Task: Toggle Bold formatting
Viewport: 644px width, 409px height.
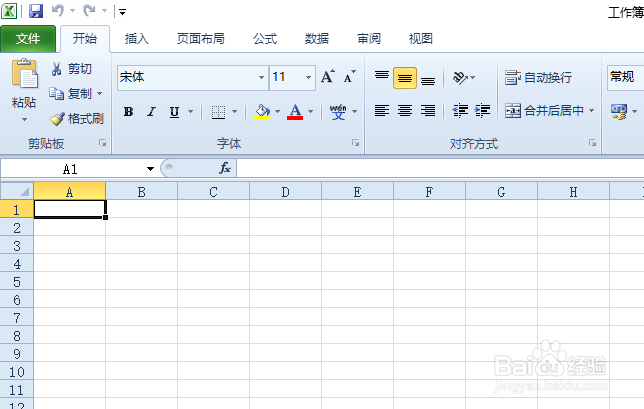Action: [128, 112]
